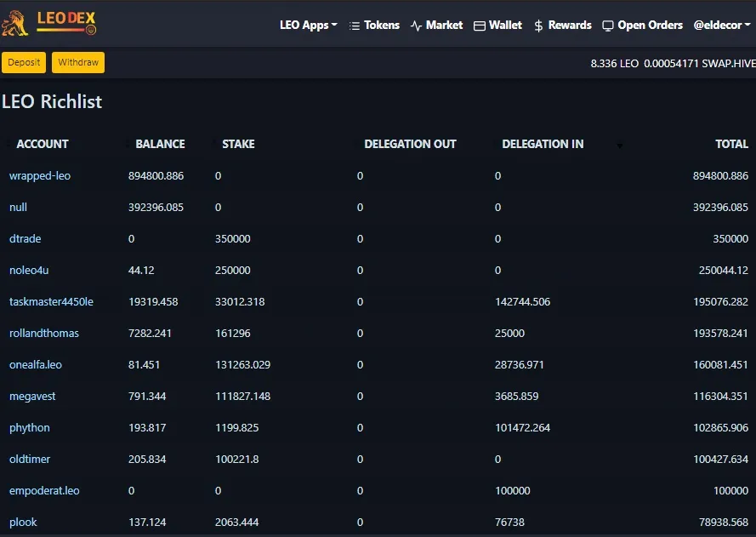The height and width of the screenshot is (537, 756).
Task: Open the taskmaster4450le account link
Action: pyautogui.click(x=51, y=301)
